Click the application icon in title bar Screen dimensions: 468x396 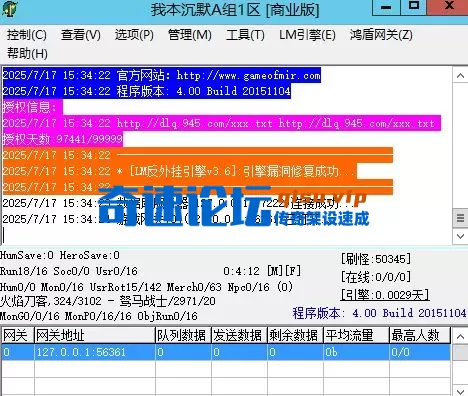(x=10, y=9)
